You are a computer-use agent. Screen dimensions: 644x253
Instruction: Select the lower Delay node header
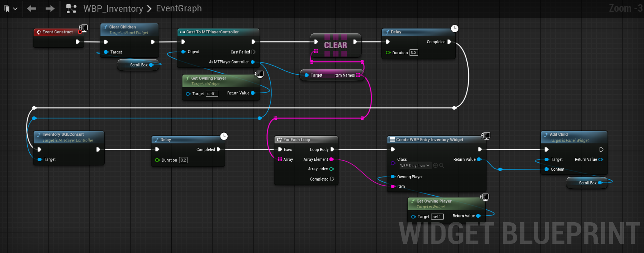(x=188, y=140)
